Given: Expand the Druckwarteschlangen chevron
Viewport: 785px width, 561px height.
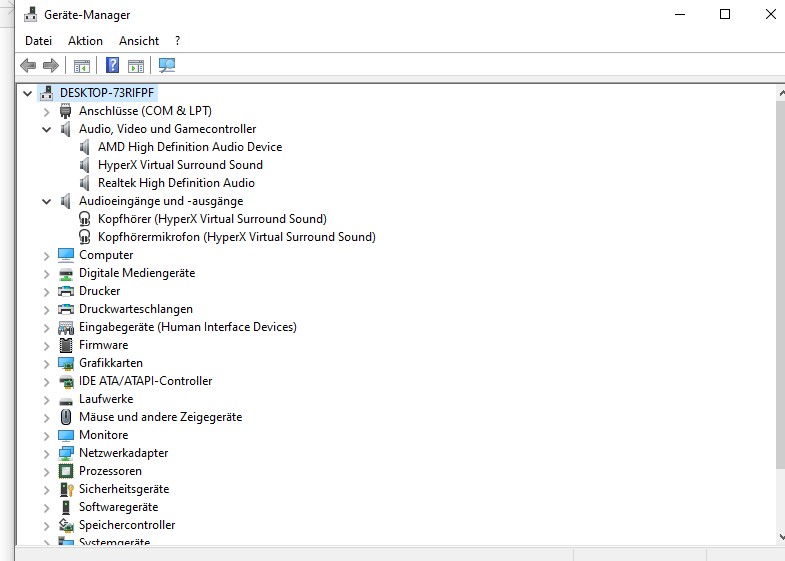Looking at the screenshot, I should 47,310.
